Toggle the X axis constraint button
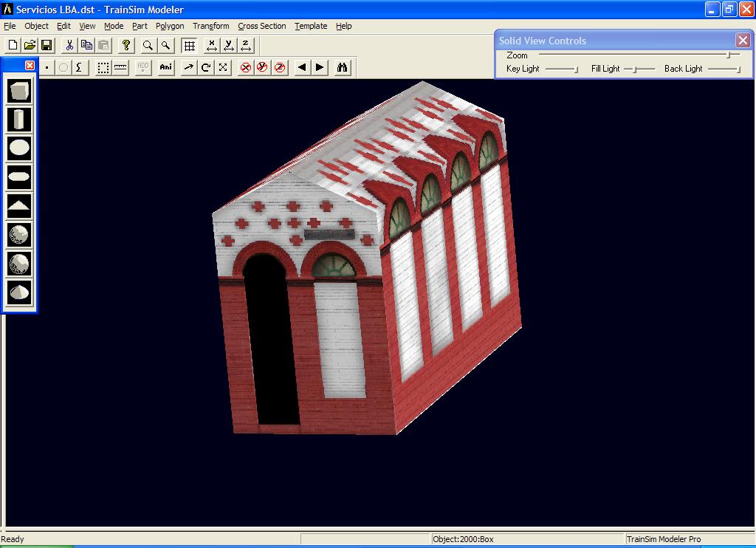The width and height of the screenshot is (756, 548). [x=212, y=46]
